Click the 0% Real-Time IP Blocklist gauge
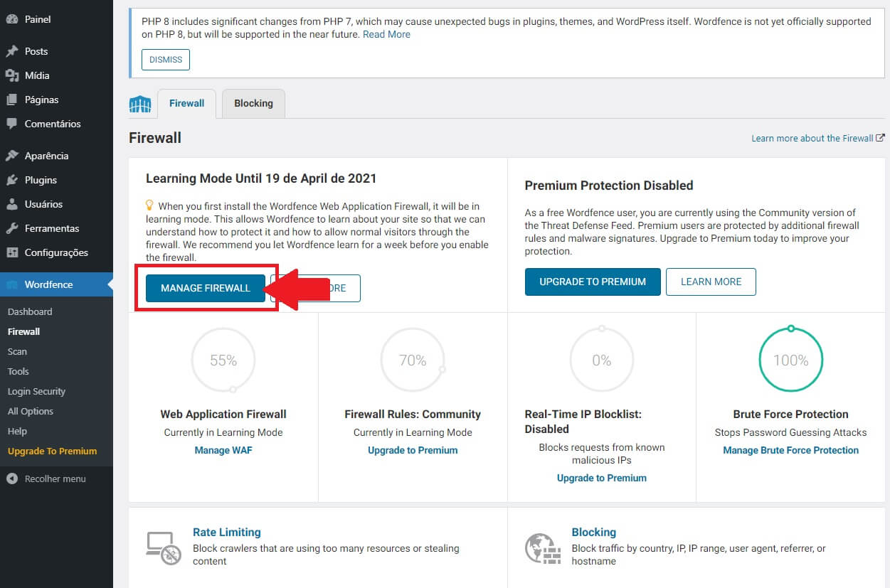Viewport: 890px width, 588px height. click(602, 360)
